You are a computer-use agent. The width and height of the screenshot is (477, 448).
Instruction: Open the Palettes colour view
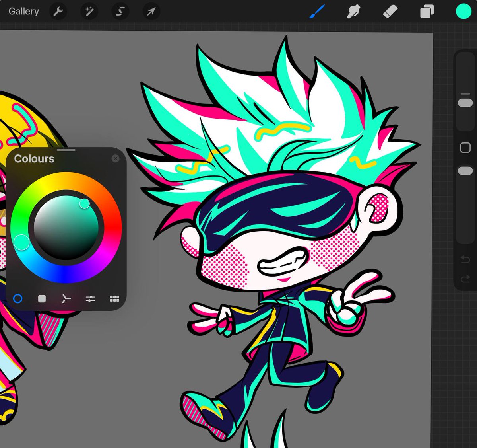click(x=115, y=298)
